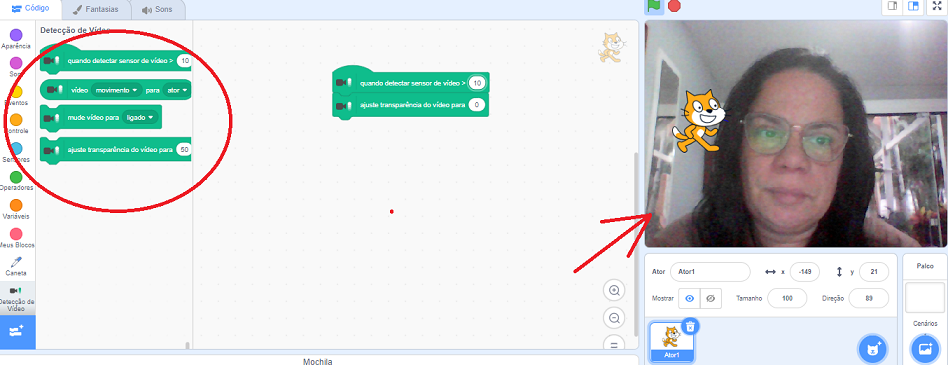Image resolution: width=948 pixels, height=365 pixels.
Task: Select the Operadores block category
Action: tap(16, 181)
